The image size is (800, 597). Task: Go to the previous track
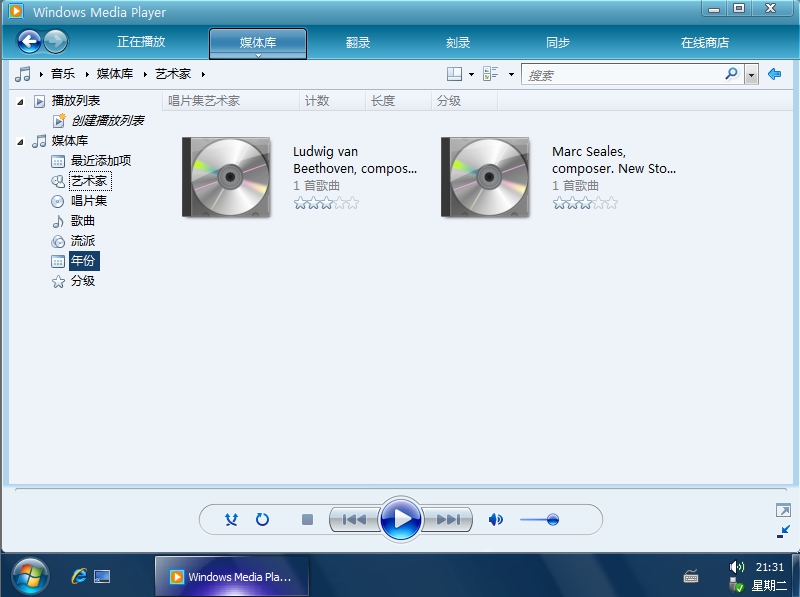coord(354,520)
